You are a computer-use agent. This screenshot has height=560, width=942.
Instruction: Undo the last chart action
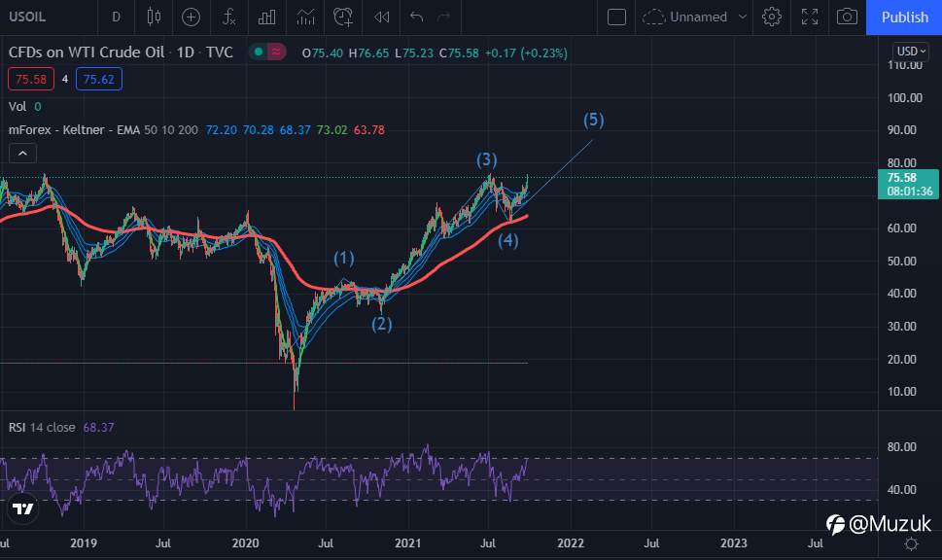[x=416, y=17]
